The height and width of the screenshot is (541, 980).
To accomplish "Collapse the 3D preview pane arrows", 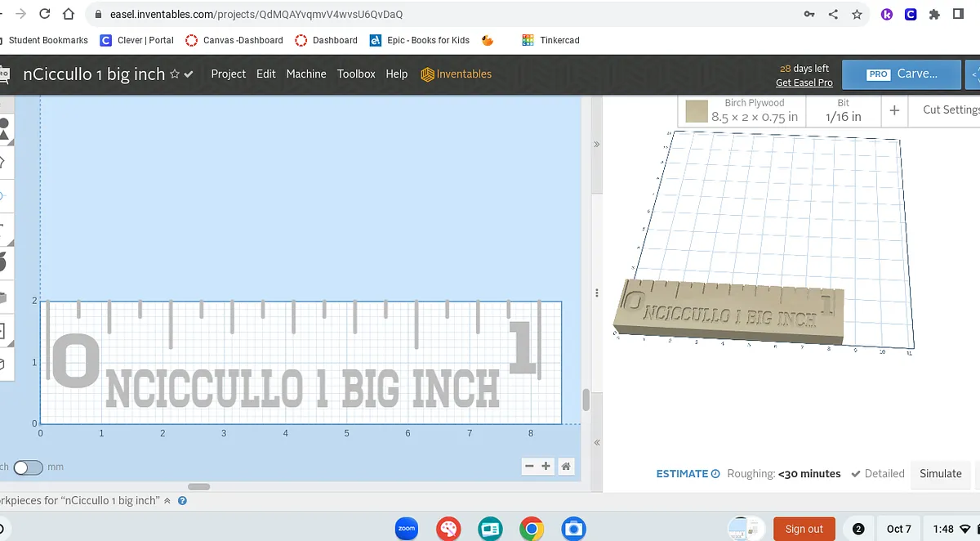I will tap(596, 145).
